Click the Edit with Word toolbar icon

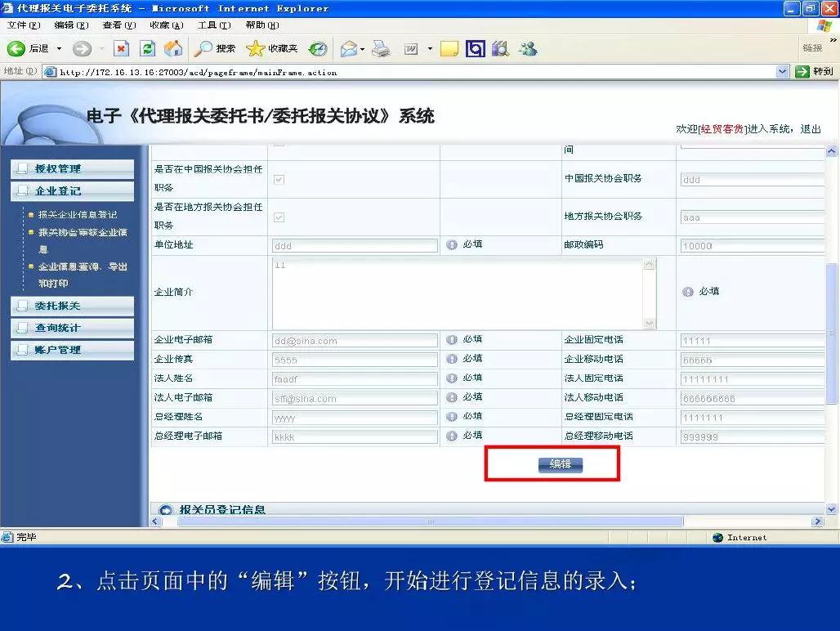pyautogui.click(x=411, y=49)
